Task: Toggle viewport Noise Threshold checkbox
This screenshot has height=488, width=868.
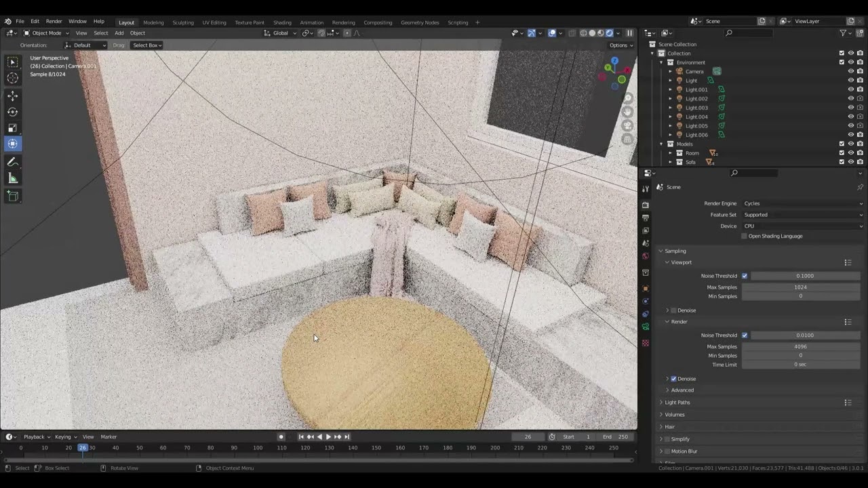Action: [745, 276]
